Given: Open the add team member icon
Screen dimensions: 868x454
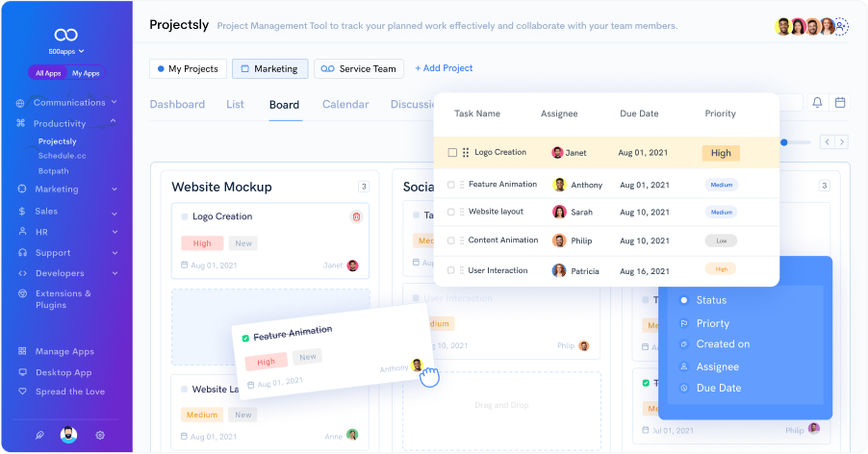Looking at the screenshot, I should [x=841, y=27].
